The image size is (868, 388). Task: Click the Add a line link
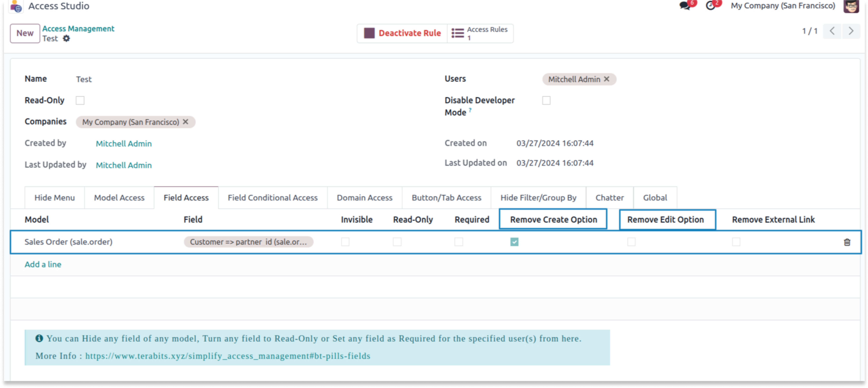tap(43, 264)
